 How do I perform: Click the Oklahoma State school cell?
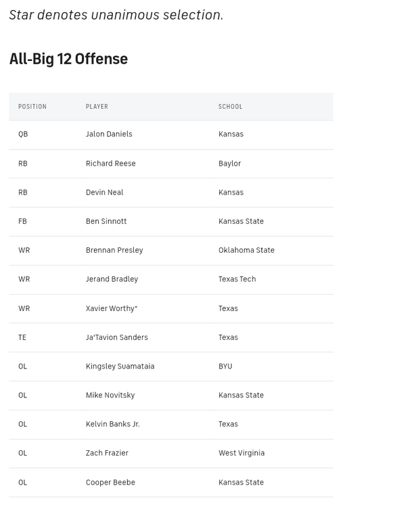click(x=246, y=250)
